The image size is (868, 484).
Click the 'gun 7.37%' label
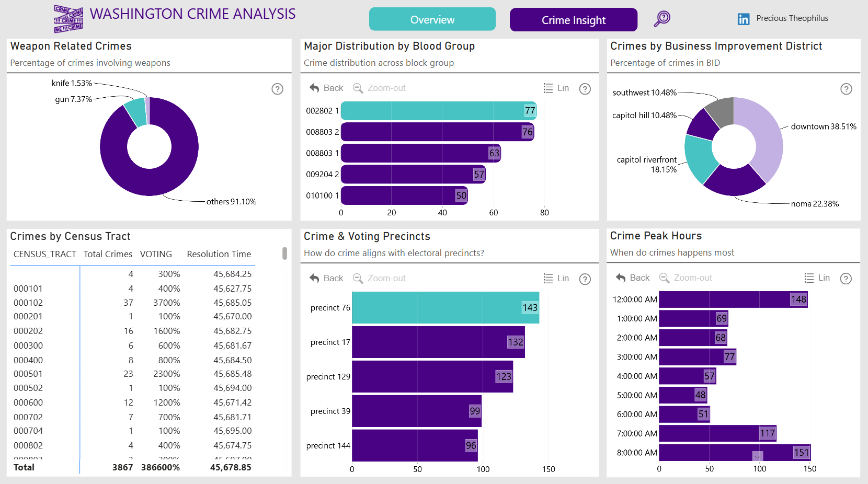click(74, 99)
